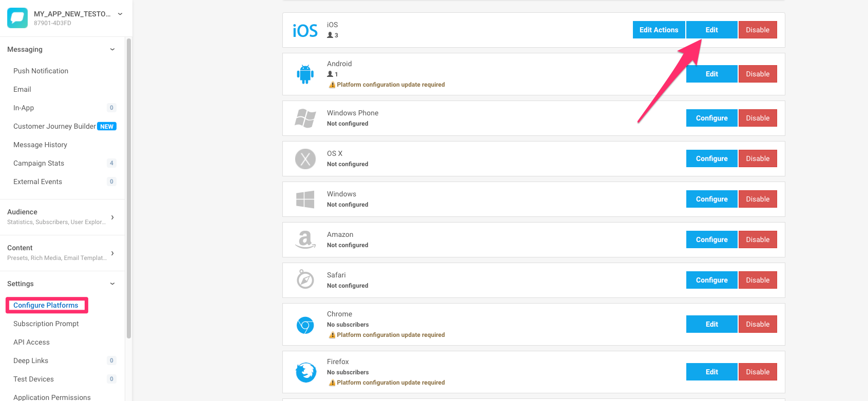Configure the OS X platform

(x=711, y=158)
